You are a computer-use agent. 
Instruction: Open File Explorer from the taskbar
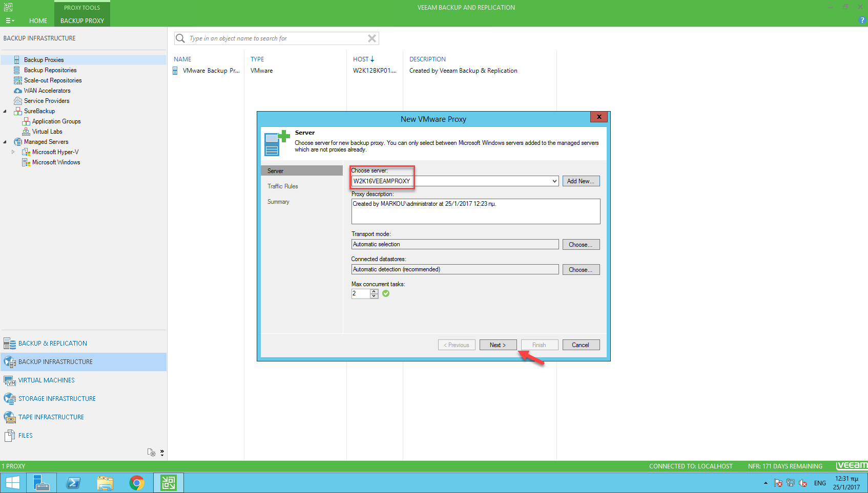tap(105, 483)
